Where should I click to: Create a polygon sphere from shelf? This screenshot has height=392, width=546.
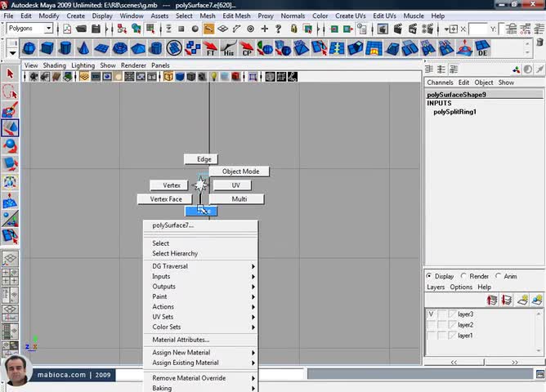29,48
